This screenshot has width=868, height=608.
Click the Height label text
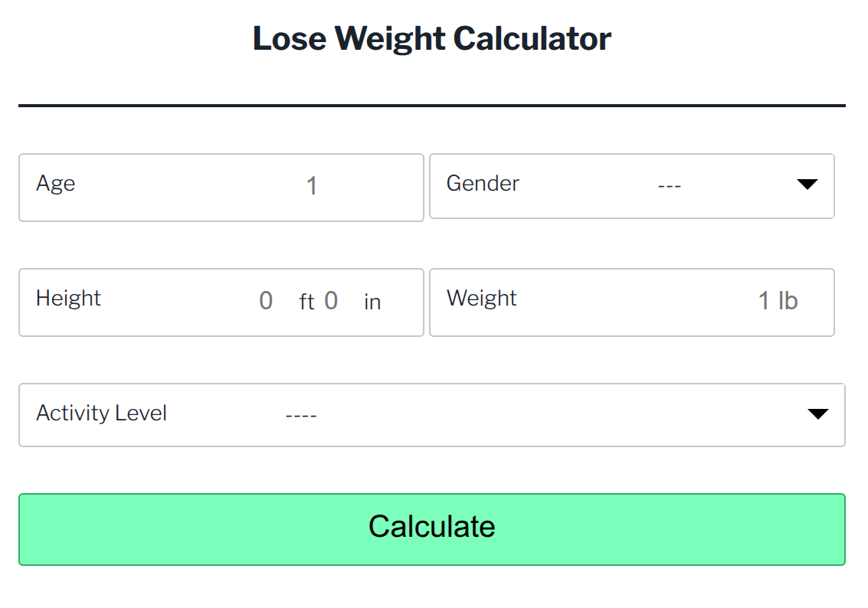[68, 299]
